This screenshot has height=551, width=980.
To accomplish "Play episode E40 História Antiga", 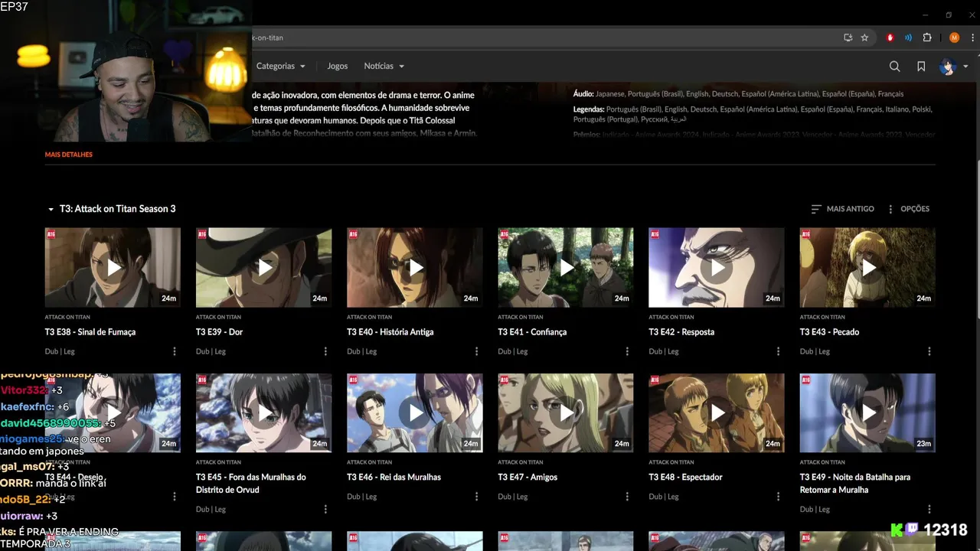I will 414,268.
